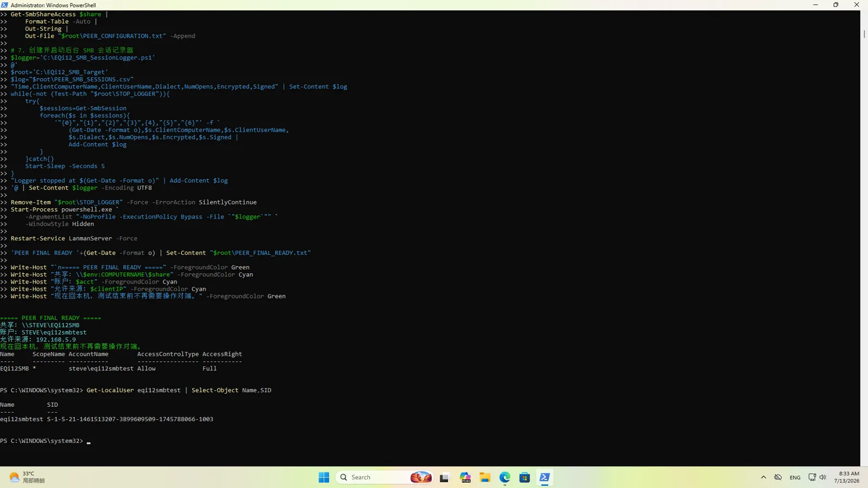868x488 pixels.
Task: Click the AccessRight value Full
Action: click(209, 369)
